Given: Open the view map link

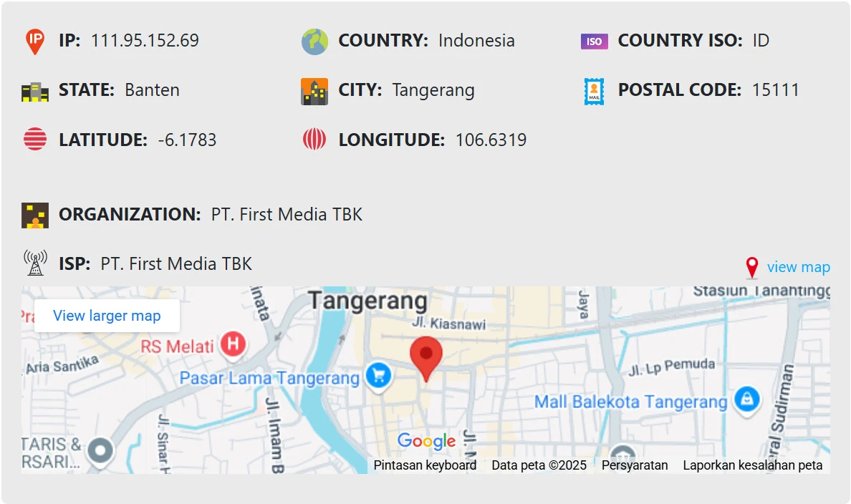Looking at the screenshot, I should [x=798, y=267].
